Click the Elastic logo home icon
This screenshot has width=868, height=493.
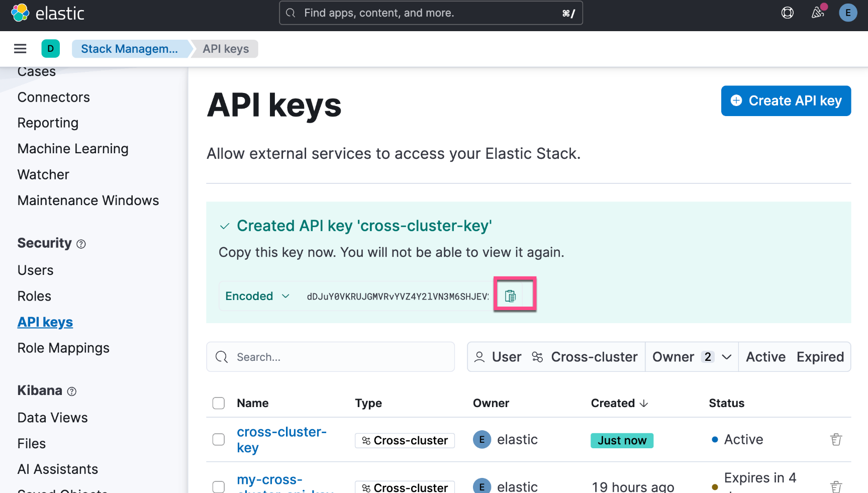pyautogui.click(x=20, y=13)
